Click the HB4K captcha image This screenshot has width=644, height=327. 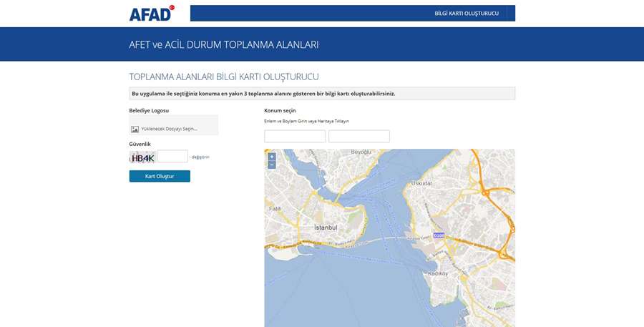[142, 157]
